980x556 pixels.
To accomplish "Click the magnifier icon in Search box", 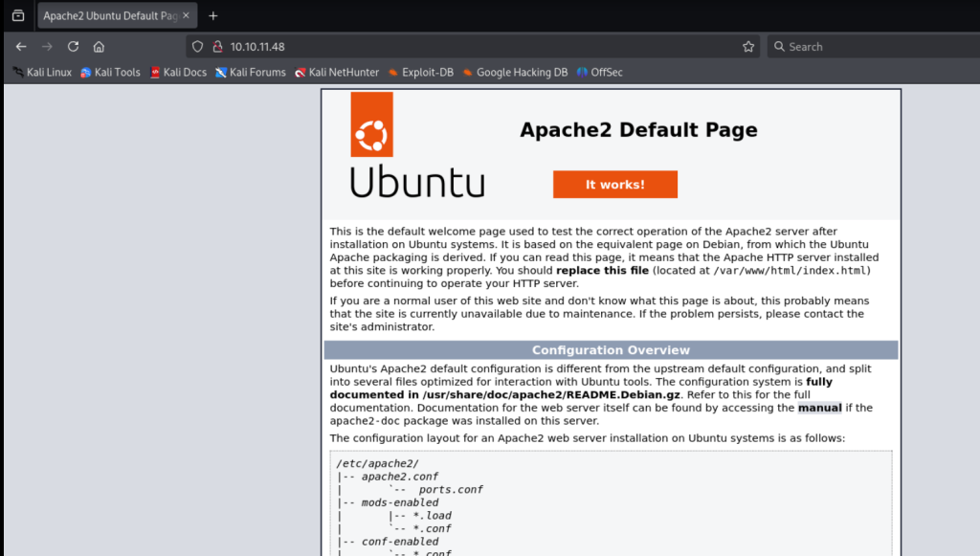I will click(779, 47).
